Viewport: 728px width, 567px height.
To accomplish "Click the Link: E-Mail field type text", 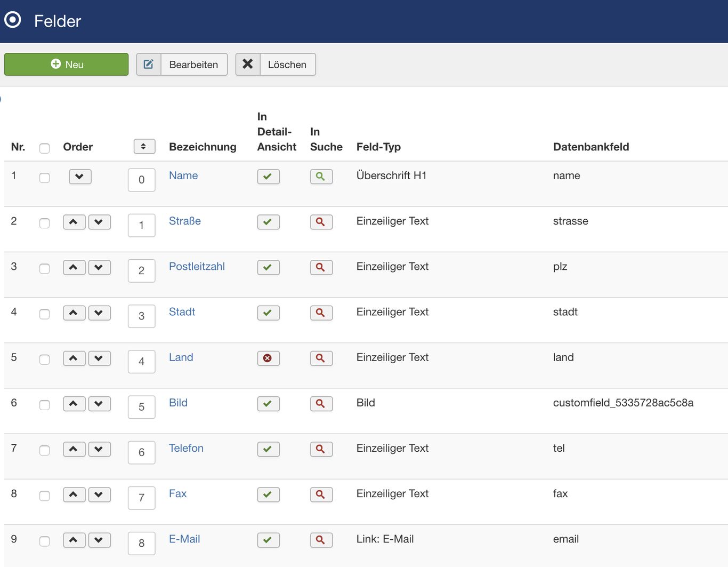I will coord(385,539).
